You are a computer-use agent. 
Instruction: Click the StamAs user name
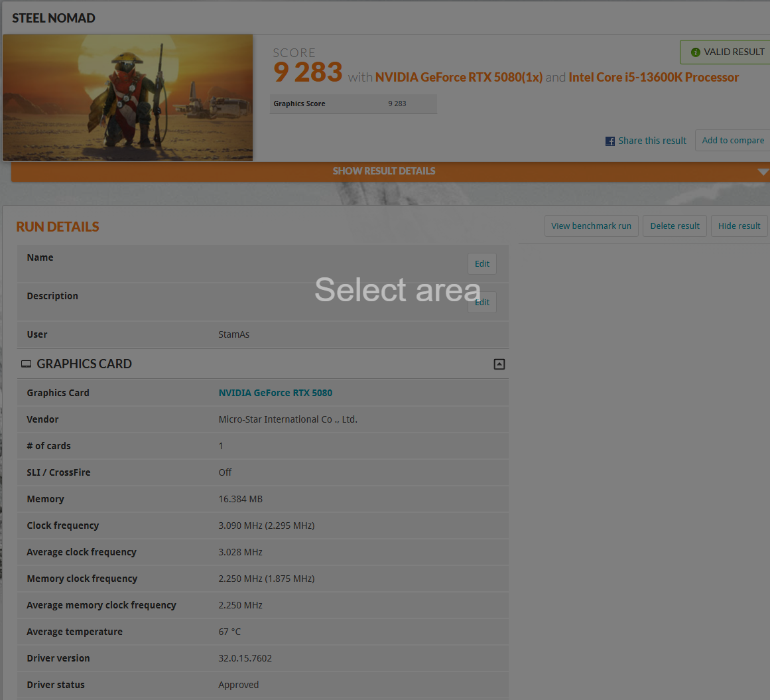pyautogui.click(x=234, y=335)
